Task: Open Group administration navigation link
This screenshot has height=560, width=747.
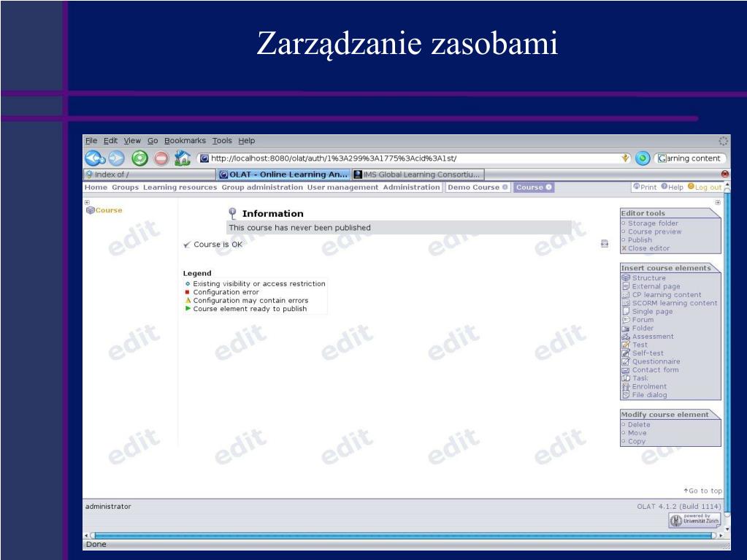Action: [x=262, y=187]
